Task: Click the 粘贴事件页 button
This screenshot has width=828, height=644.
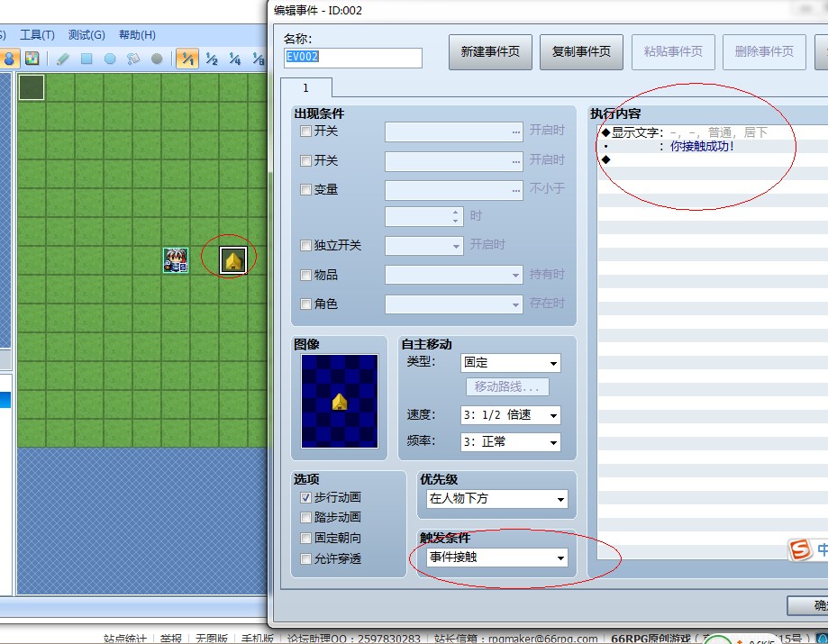Action: click(x=673, y=51)
